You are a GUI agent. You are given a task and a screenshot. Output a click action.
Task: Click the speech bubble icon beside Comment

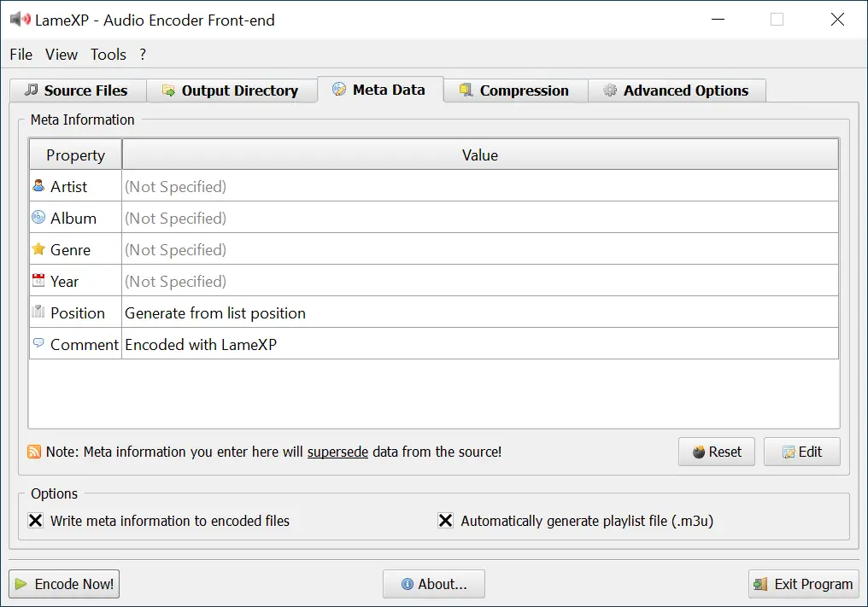tap(38, 342)
